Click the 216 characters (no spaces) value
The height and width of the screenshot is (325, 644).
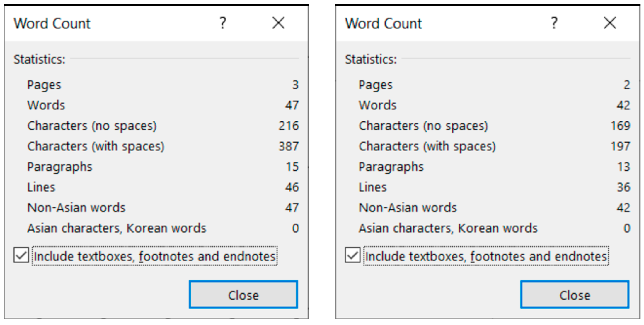(x=289, y=126)
